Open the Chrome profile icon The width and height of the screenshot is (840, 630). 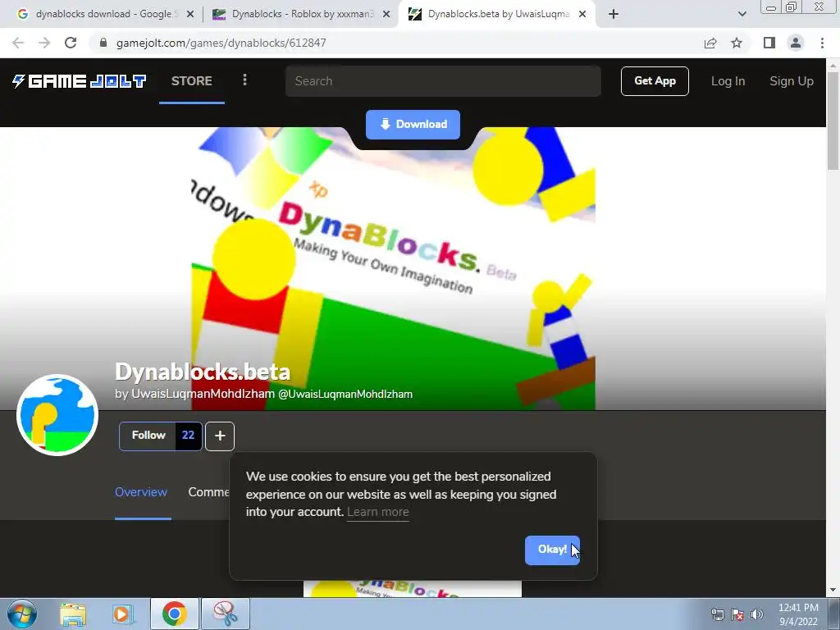(796, 43)
